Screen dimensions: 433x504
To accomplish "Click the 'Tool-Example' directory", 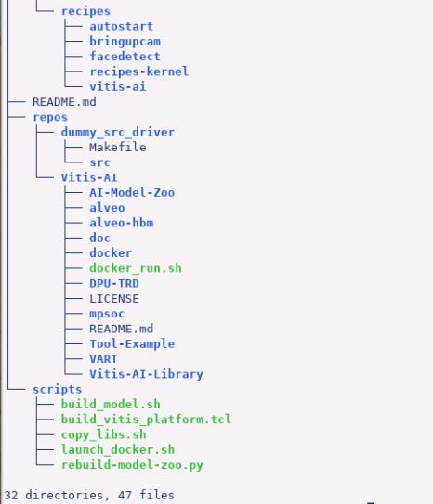I will pos(132,344).
